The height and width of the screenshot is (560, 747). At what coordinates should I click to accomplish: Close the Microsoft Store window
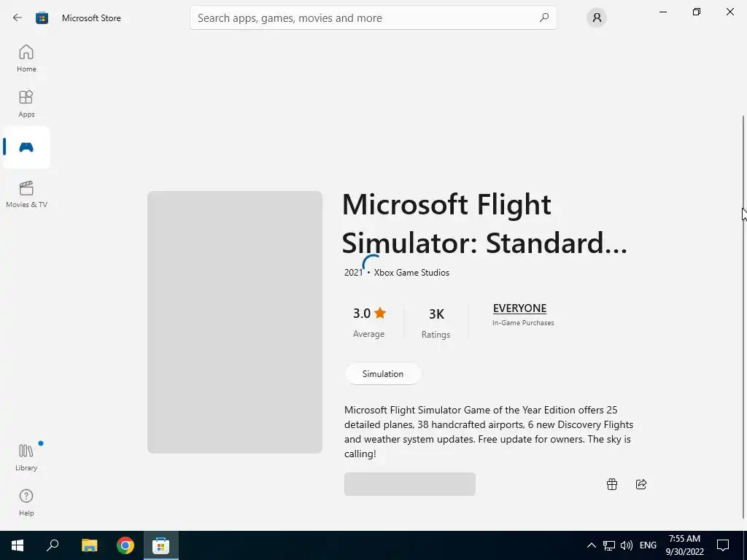[729, 12]
